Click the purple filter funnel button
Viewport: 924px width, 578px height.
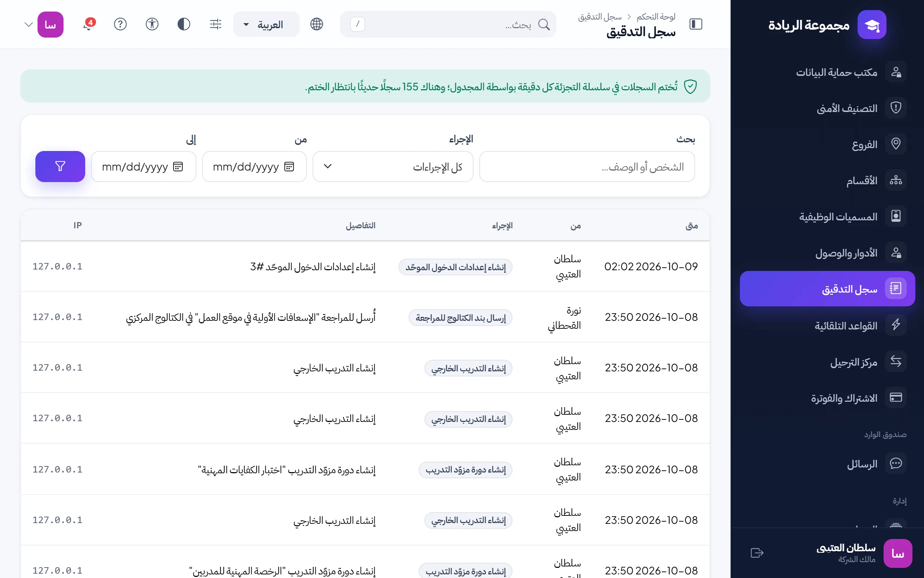tap(60, 166)
